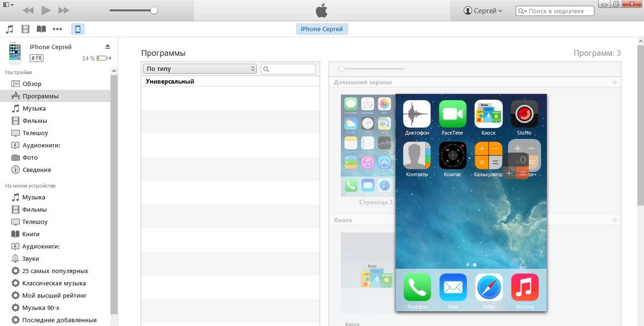The width and height of the screenshot is (644, 326).
Task: Eject iPhone Сергей
Action: tap(107, 46)
